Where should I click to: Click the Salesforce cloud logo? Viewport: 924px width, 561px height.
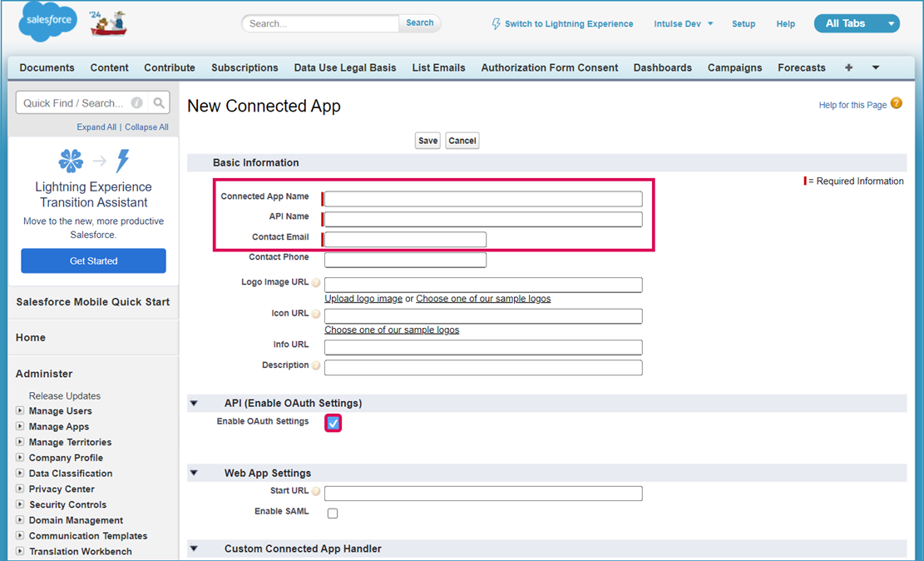click(x=48, y=22)
